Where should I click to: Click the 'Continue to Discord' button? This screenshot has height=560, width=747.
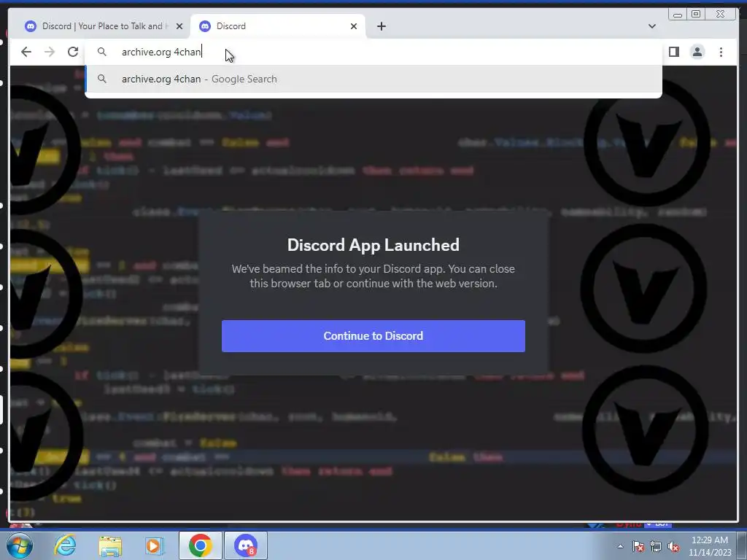point(373,335)
